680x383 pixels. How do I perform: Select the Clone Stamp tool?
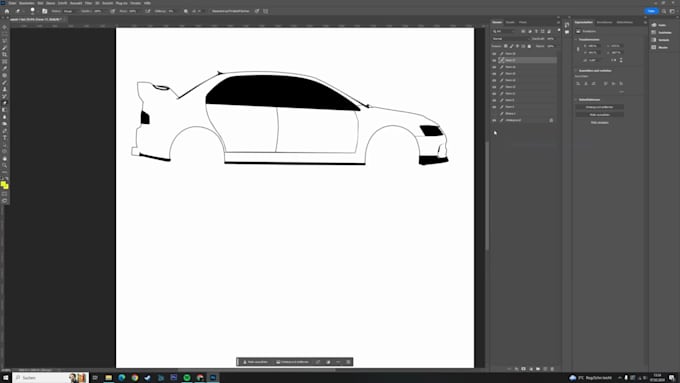coord(5,89)
